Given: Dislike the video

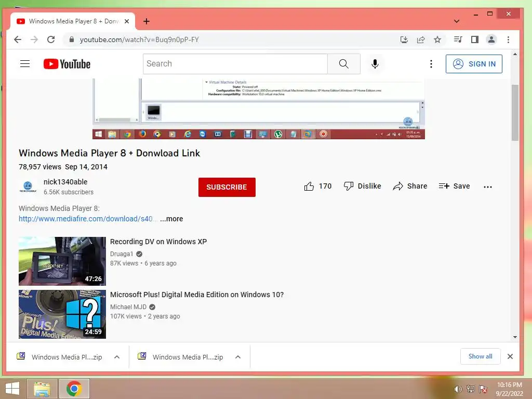Looking at the screenshot, I should tap(362, 187).
